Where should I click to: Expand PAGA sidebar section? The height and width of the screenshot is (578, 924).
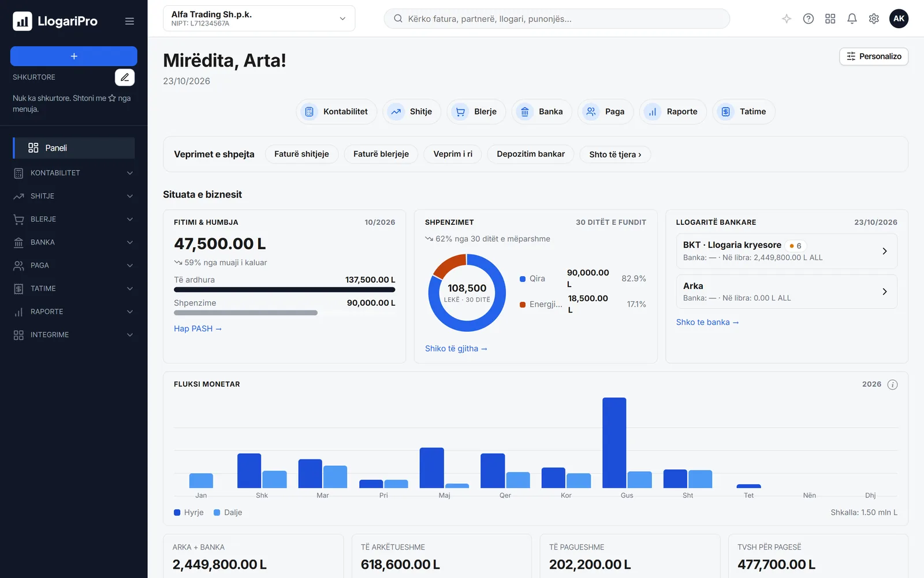tap(74, 265)
